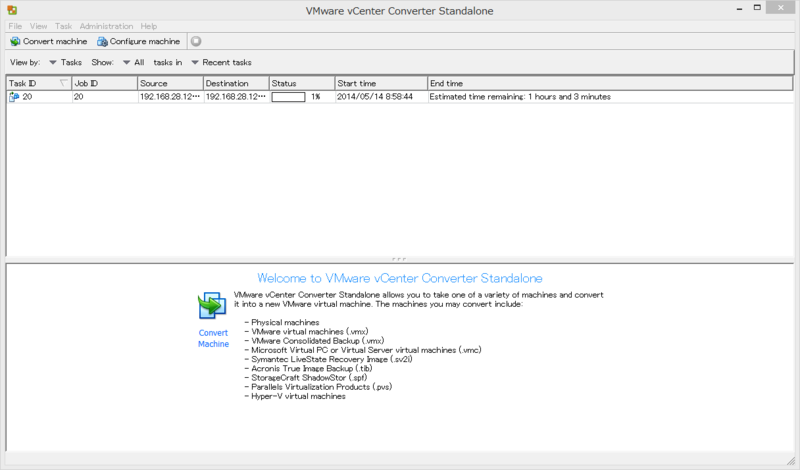The image size is (800, 470).
Task: Click the Status column header
Action: pos(302,83)
